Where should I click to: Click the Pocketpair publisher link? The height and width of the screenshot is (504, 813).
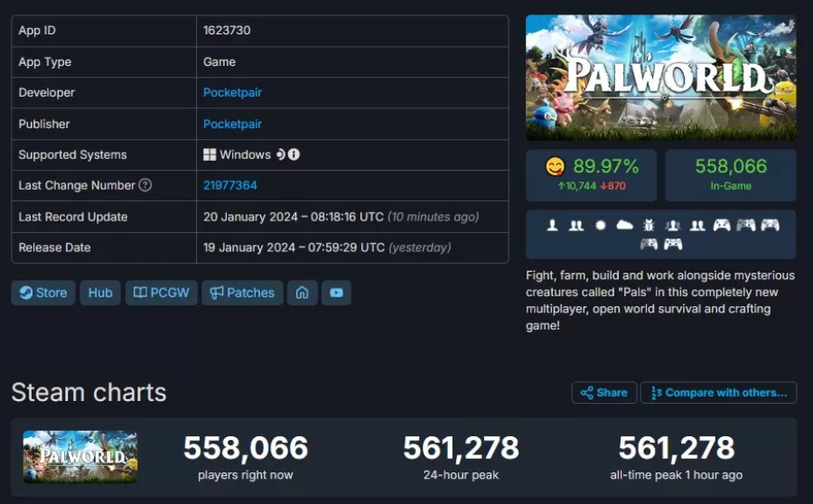[x=232, y=125]
